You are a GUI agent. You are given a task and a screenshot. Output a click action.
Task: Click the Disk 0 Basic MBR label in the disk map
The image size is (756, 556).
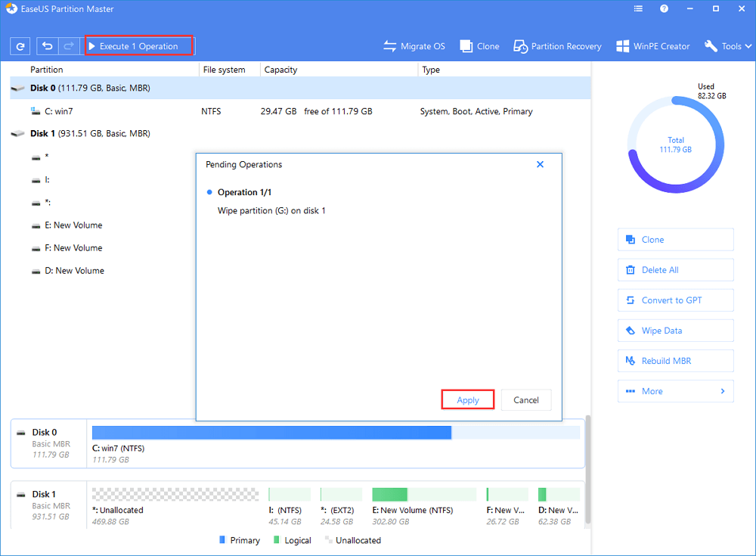click(48, 443)
